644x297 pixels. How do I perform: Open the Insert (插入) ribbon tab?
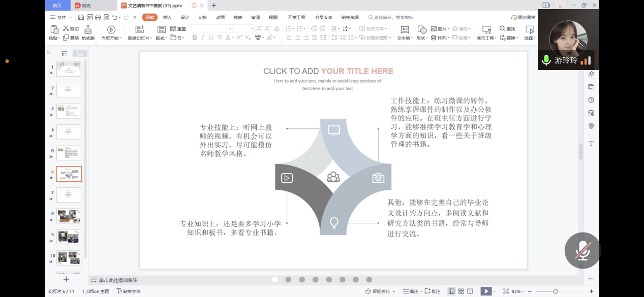167,17
